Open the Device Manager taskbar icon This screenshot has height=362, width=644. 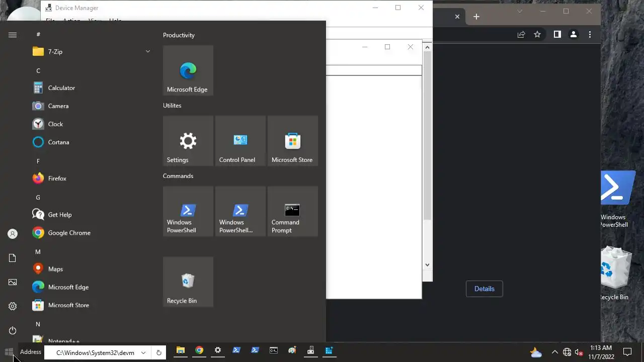(311, 351)
